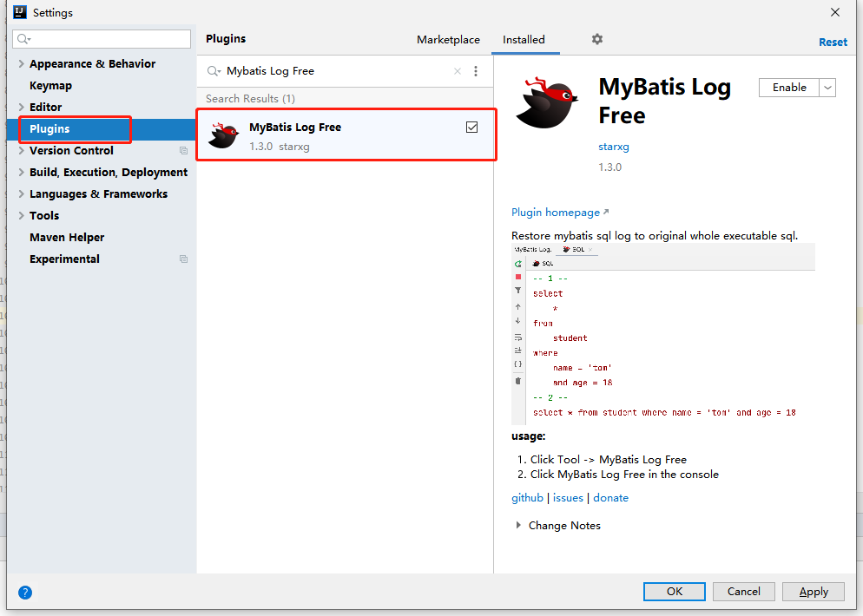Click Experimental project-level copy icon
863x616 pixels.
tap(184, 259)
